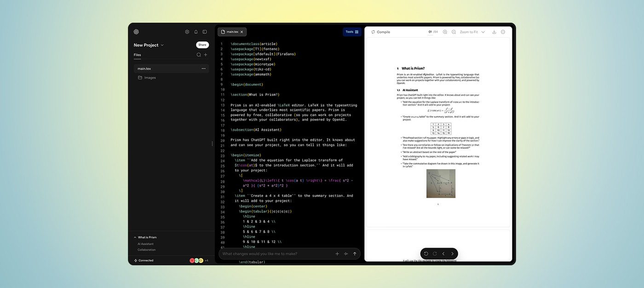
Task: Search files with the magnifier icon
Action: pos(199,55)
